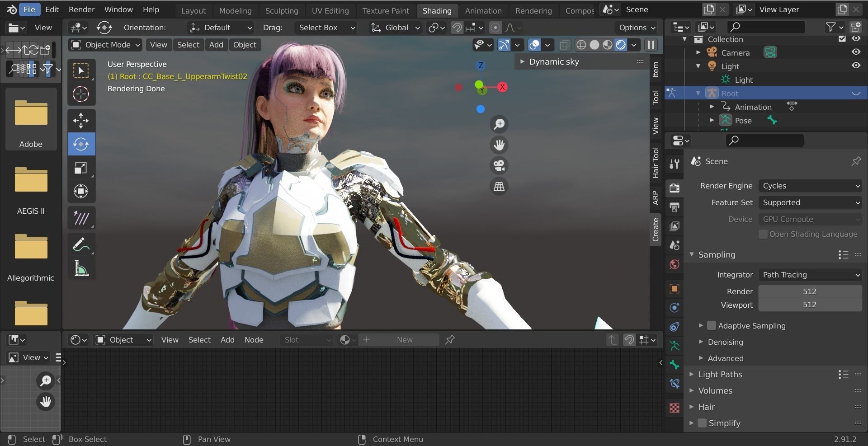The image size is (868, 446).
Task: Open the Object properties tab icon
Action: [x=675, y=289]
